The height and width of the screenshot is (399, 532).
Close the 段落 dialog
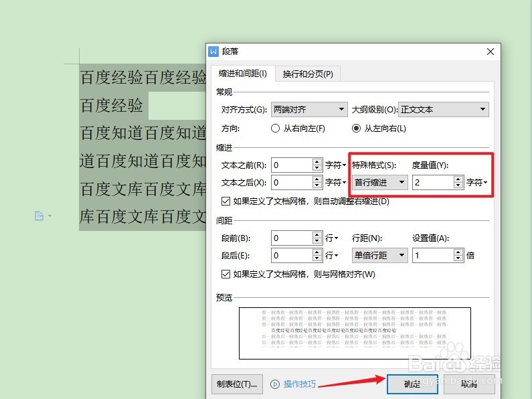pyautogui.click(x=491, y=52)
